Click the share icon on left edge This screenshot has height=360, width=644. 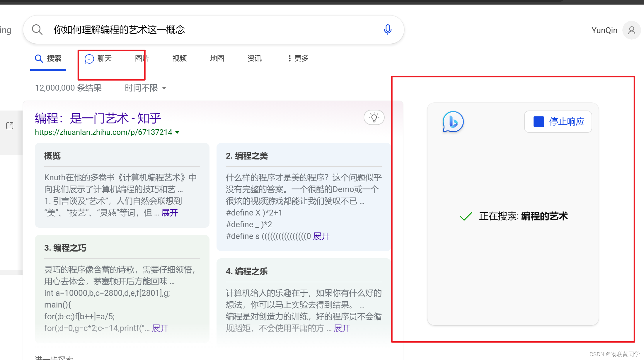(x=10, y=126)
